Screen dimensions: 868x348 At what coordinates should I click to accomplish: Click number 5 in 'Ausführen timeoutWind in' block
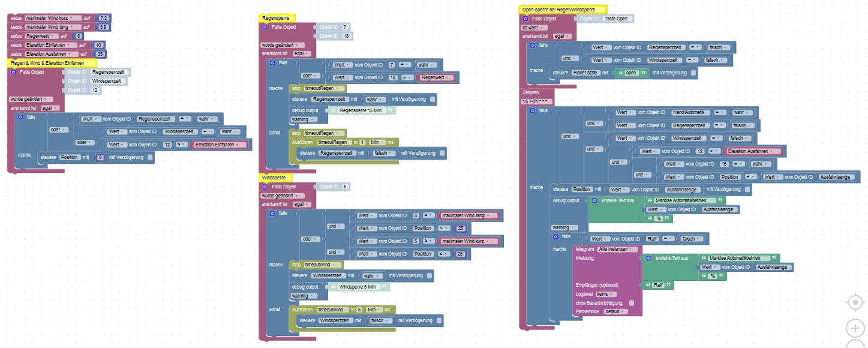coord(359,310)
